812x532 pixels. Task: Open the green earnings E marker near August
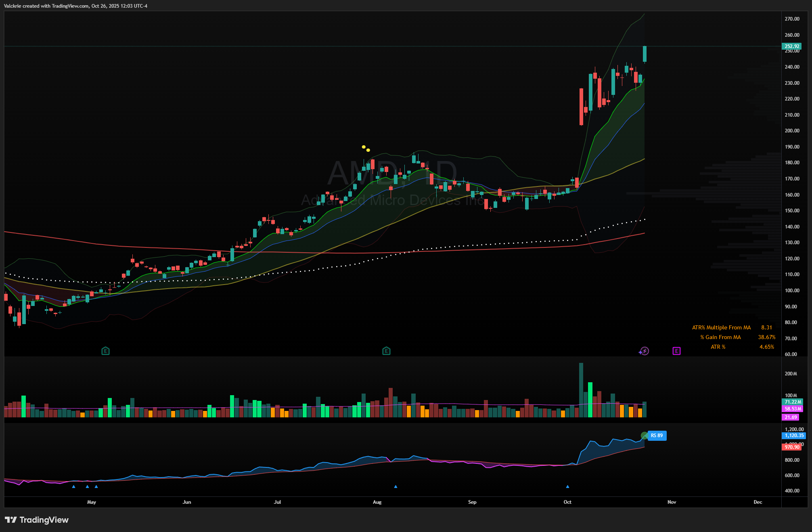386,351
